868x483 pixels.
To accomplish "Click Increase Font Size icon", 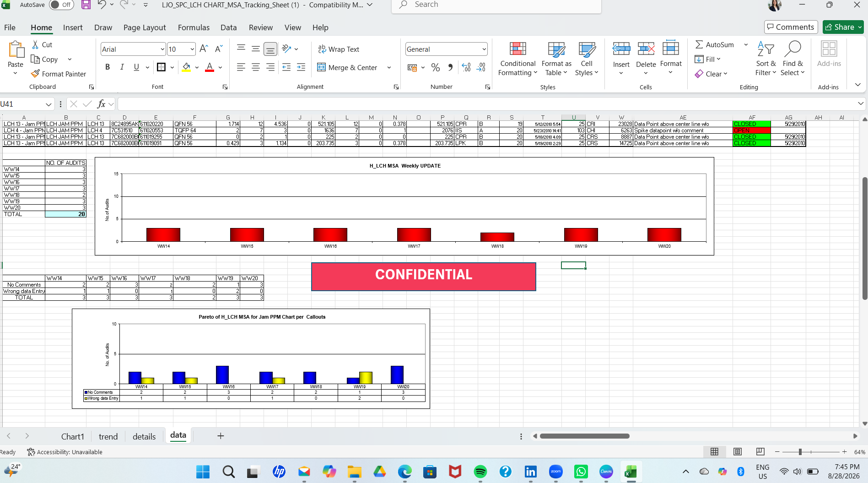I will (x=204, y=49).
